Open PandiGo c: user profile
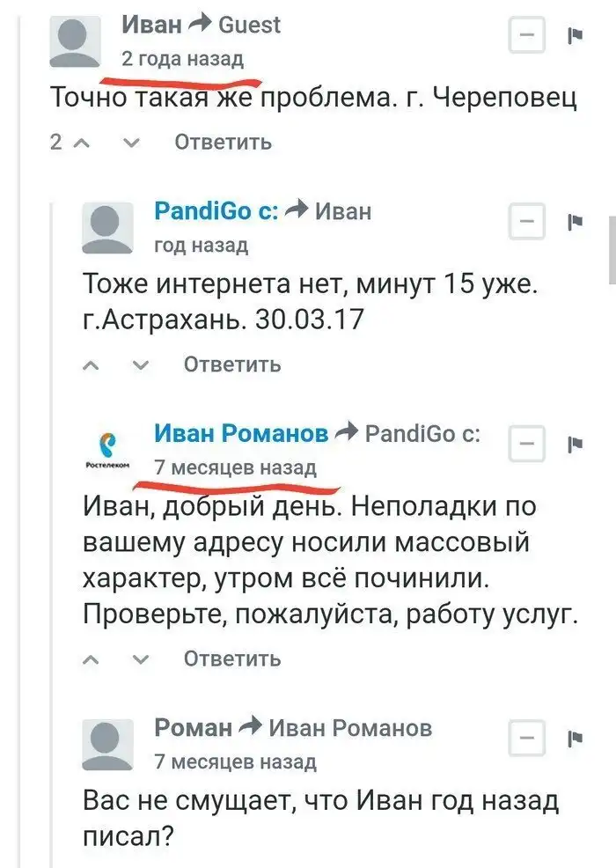The width and height of the screenshot is (616, 868). point(216,211)
